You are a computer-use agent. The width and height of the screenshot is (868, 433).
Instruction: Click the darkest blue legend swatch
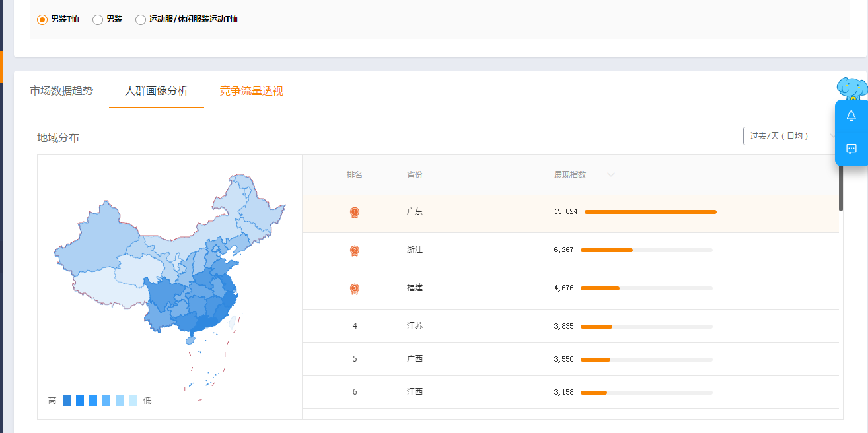[67, 401]
